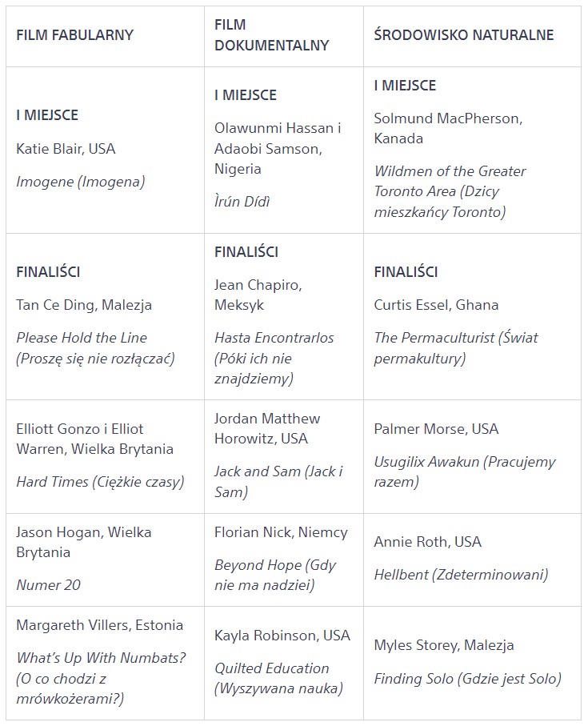The height and width of the screenshot is (726, 588).
Task: Select the FILM DOKUMENTALNY column header
Action: pos(271,35)
